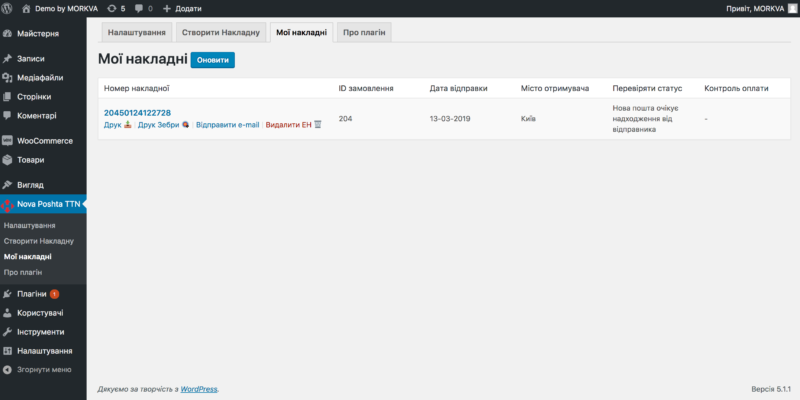Click the Дата відправки column header
Viewport: 800px width, 400px height.
point(458,88)
